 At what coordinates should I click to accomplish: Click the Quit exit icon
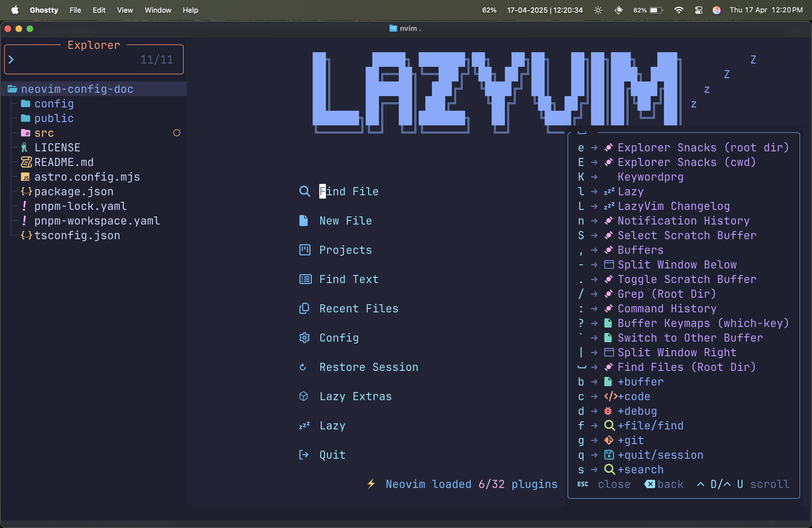click(304, 455)
